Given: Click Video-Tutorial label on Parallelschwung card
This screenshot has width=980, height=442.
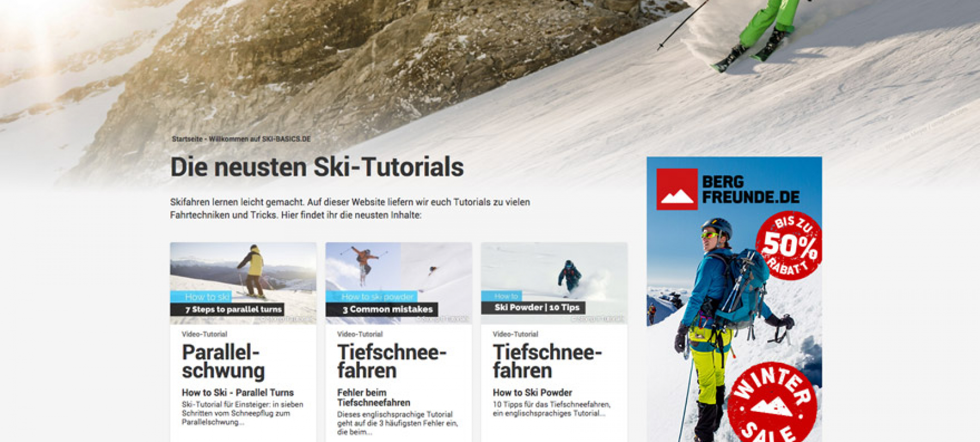Looking at the screenshot, I should pyautogui.click(x=205, y=334).
